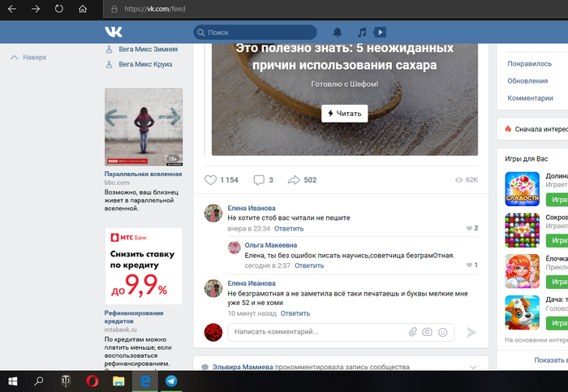Share the post using the arrow icon
This screenshot has width=568, height=392.
tap(294, 180)
